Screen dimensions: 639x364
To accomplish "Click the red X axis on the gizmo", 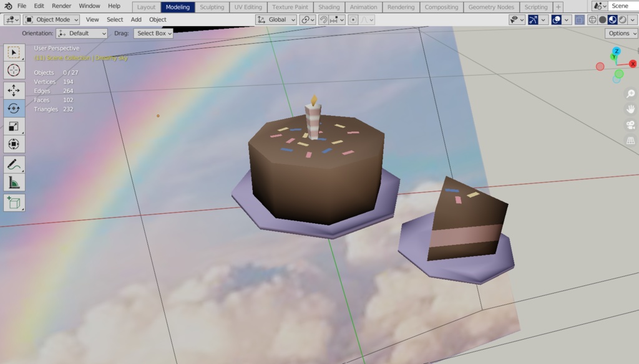I will click(633, 64).
